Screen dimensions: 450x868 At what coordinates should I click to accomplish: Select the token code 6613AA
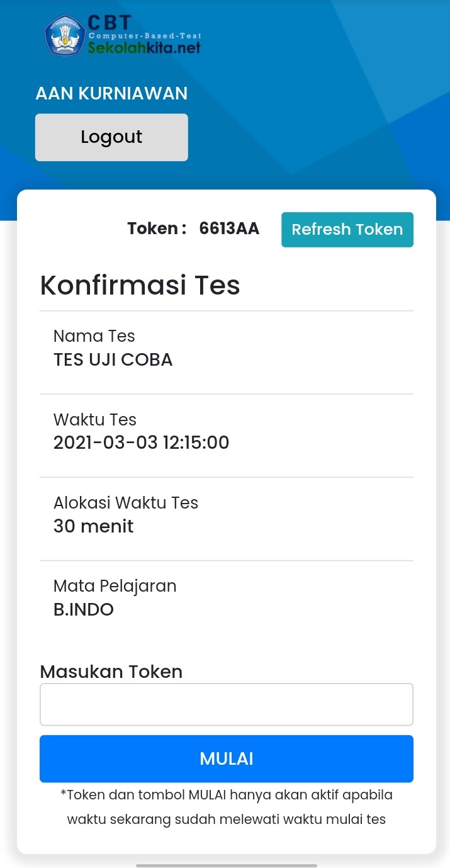[x=229, y=228]
